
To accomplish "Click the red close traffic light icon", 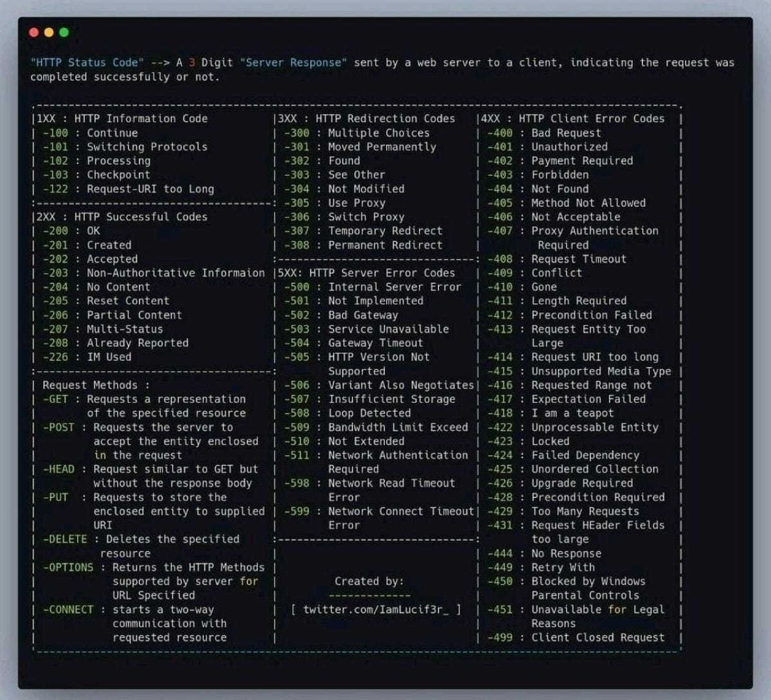I will (x=32, y=30).
